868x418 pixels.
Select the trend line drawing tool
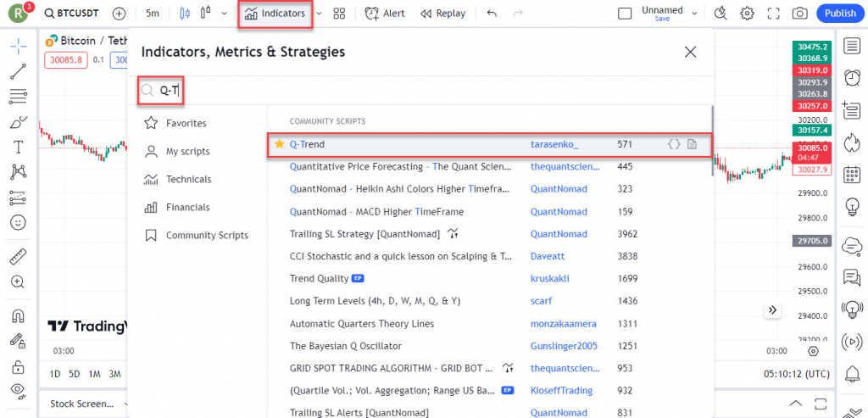(x=19, y=72)
